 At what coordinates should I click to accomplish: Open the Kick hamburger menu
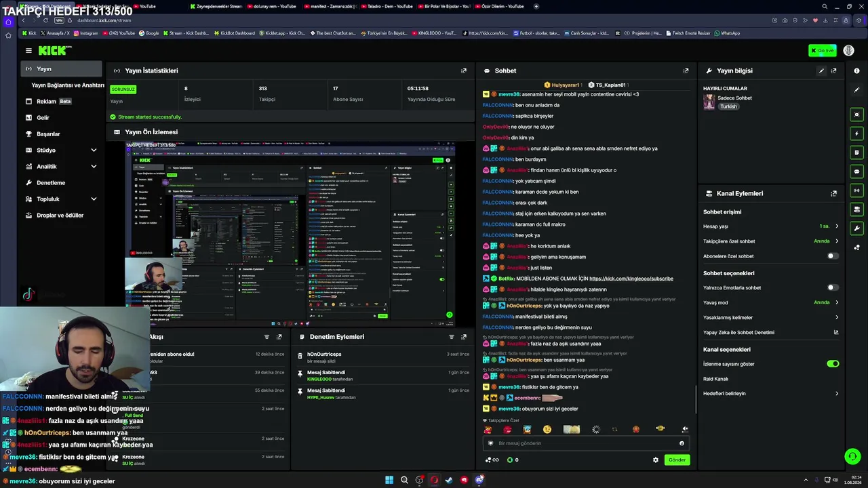pyautogui.click(x=28, y=50)
